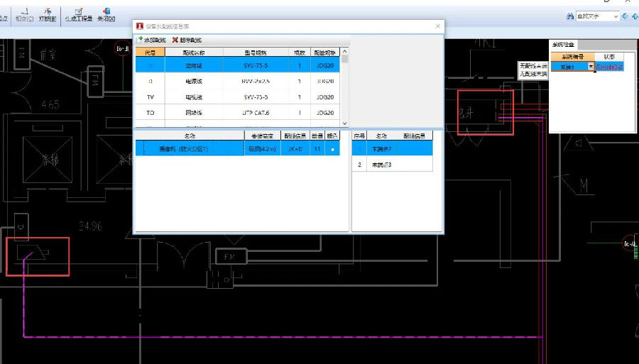639x364 pixels.
Task: Click the 型号规格 column header
Action: [256, 52]
